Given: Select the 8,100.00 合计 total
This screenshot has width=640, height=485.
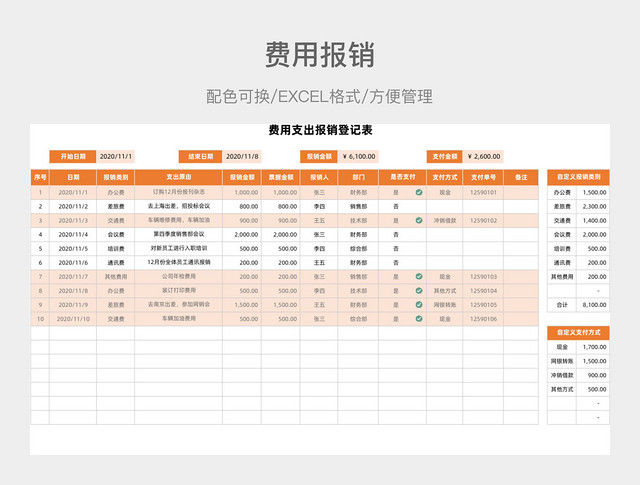Looking at the screenshot, I should tap(593, 305).
